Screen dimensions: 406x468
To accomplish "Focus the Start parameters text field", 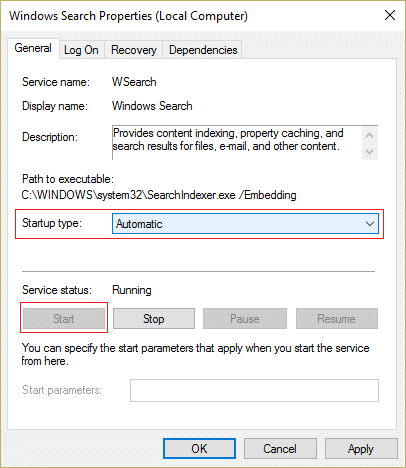I will click(254, 390).
